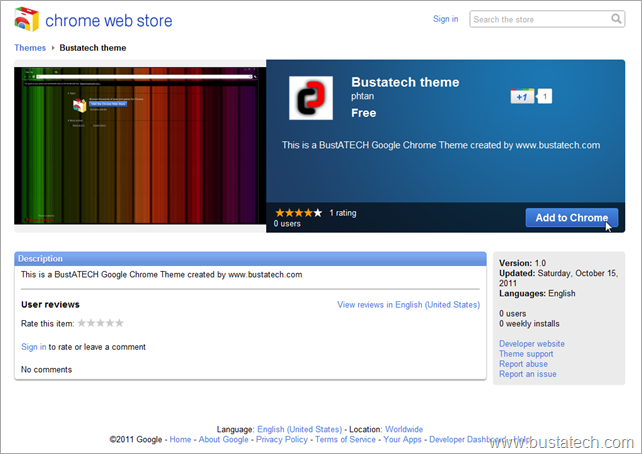This screenshot has height=454, width=642.
Task: Click the Description section header
Action: tap(250, 259)
